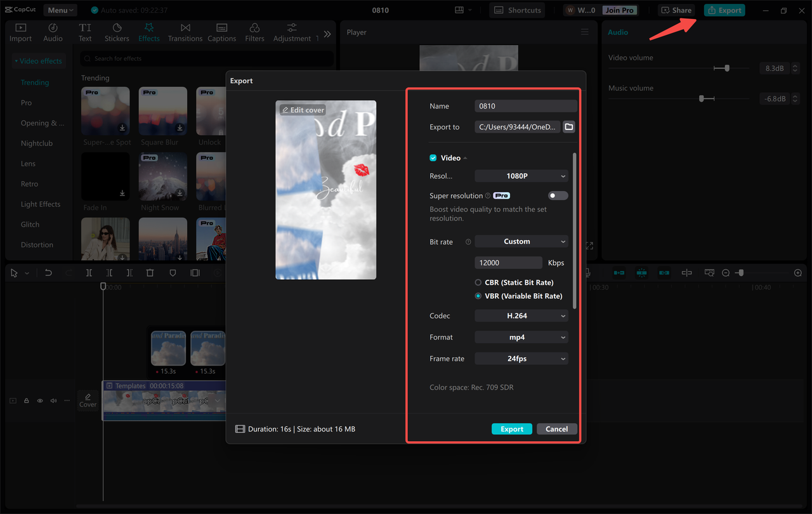
Task: Click Super resolution help icon
Action: 488,196
